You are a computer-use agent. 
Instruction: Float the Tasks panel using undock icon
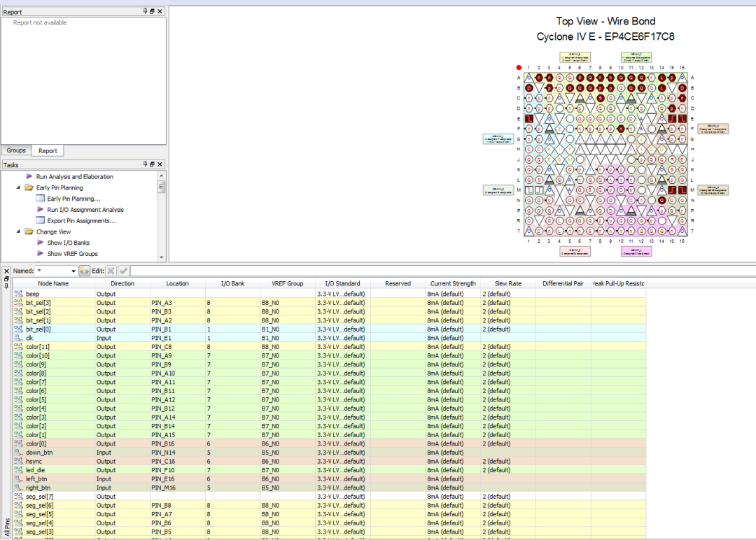pyautogui.click(x=153, y=164)
